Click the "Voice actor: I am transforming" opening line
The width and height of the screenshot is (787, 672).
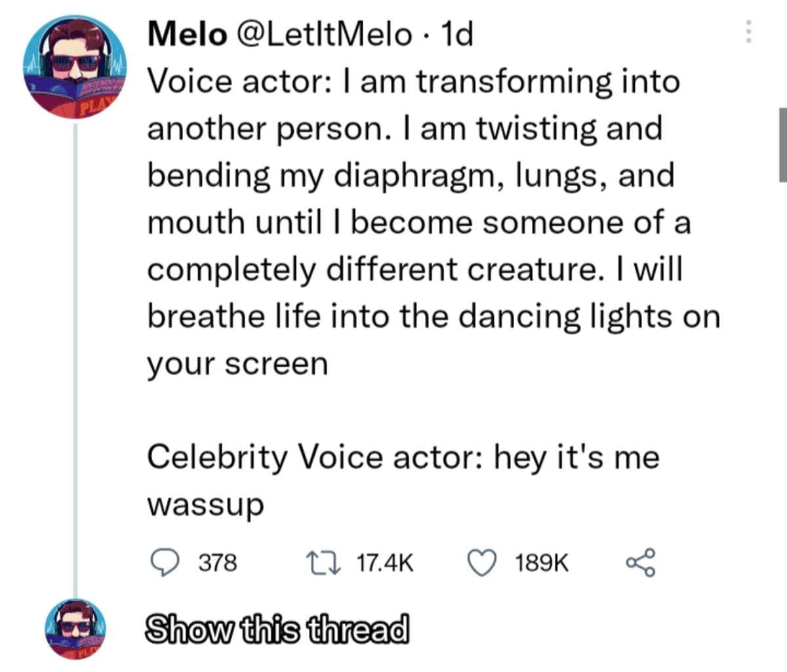pos(413,81)
